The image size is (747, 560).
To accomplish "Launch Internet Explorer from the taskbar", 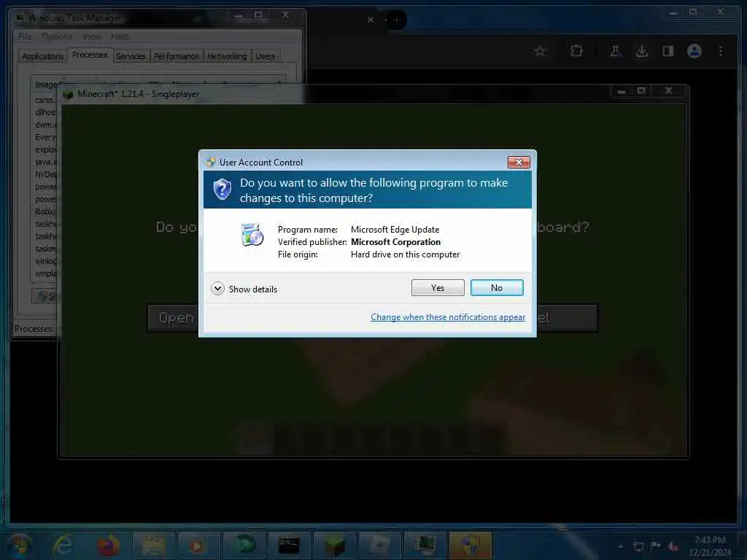I will (63, 545).
